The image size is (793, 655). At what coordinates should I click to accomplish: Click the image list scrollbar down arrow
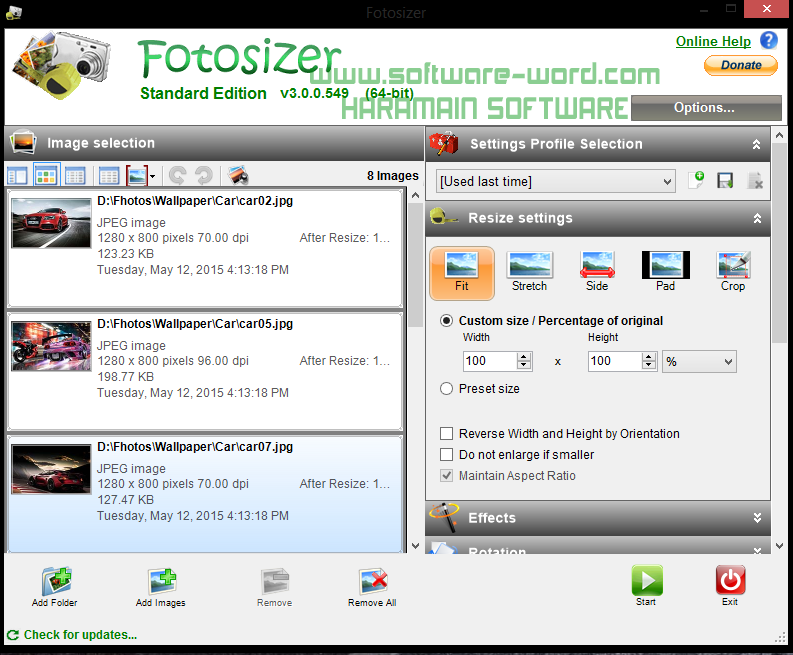tap(415, 546)
